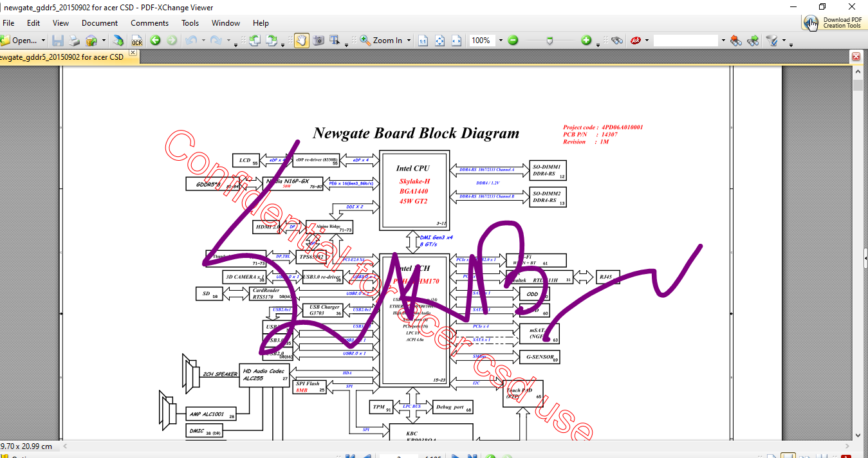Viewport: 868px width, 458px height.
Task: Open the Find binoculars tool
Action: (617, 41)
